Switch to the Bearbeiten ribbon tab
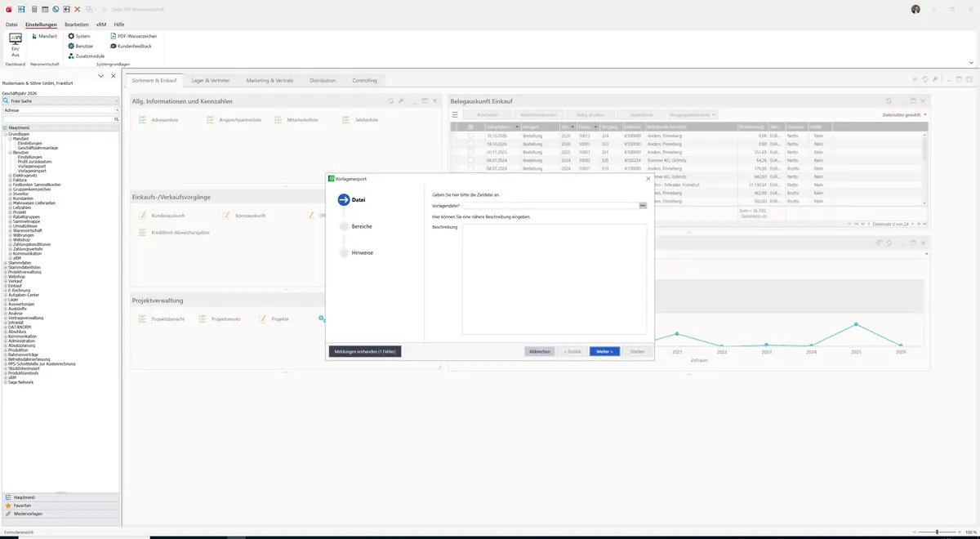 (x=77, y=25)
